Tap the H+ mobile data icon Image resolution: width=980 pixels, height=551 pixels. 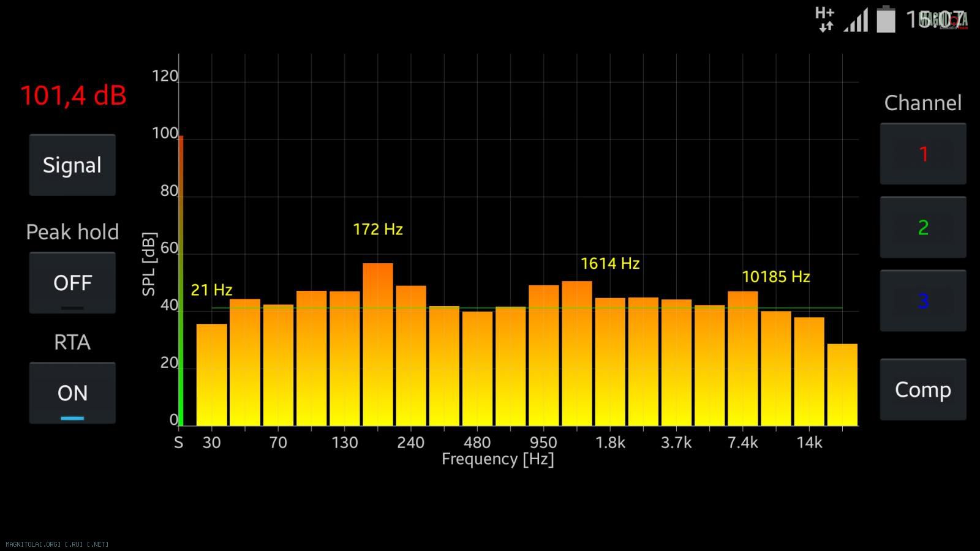pos(825,18)
